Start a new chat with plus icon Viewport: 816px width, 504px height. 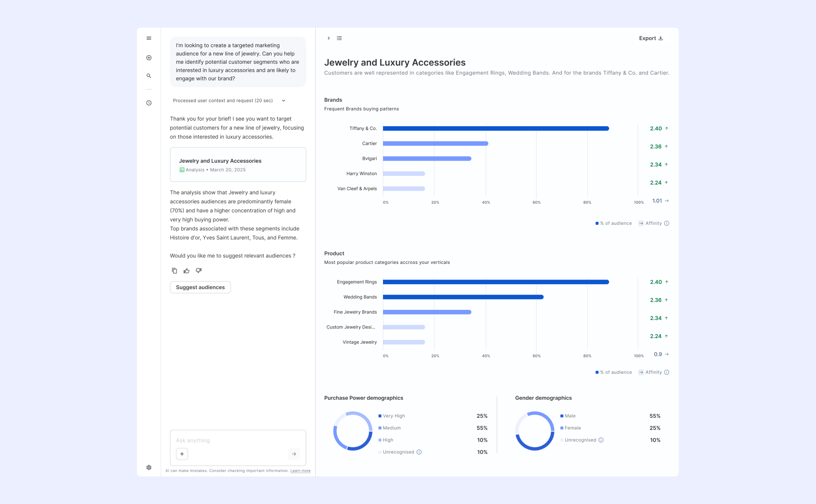(149, 58)
